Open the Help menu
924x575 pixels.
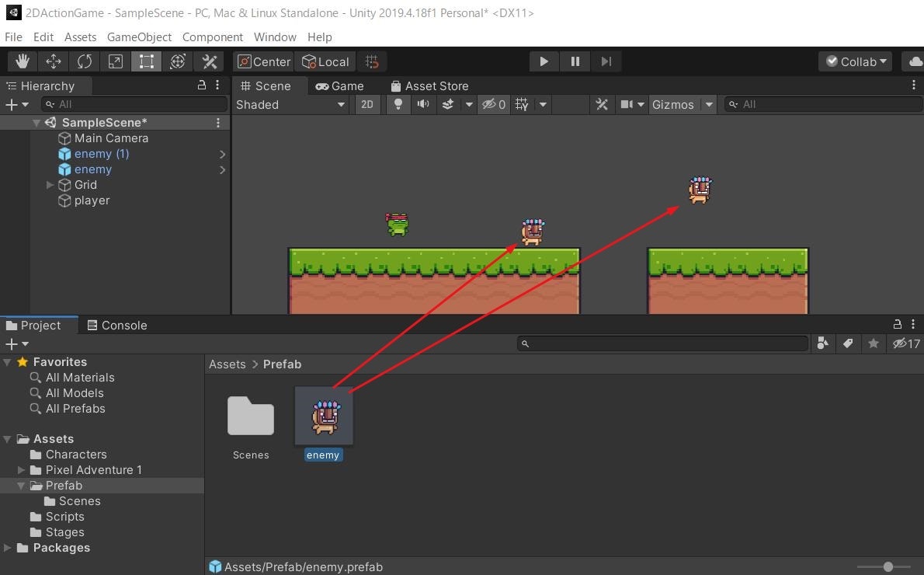[319, 37]
